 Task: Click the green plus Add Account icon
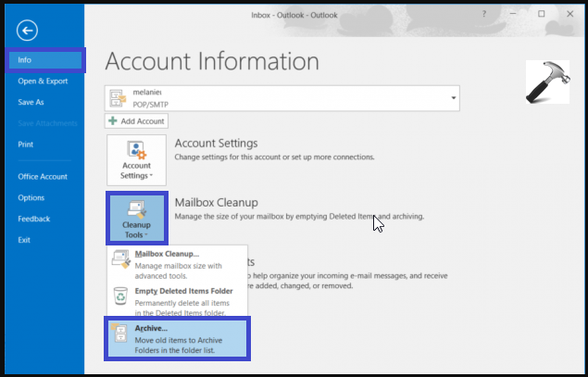tap(113, 121)
